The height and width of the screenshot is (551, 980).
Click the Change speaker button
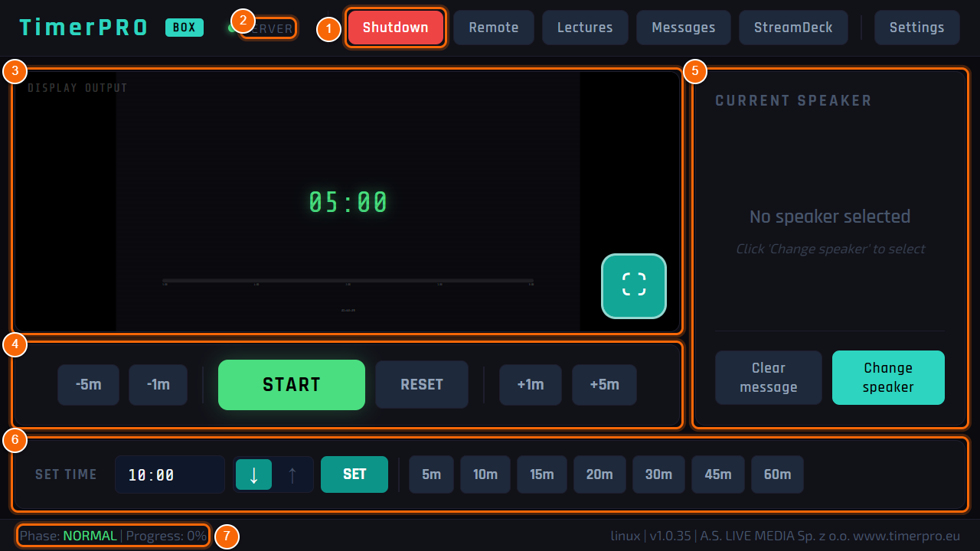pyautogui.click(x=888, y=377)
